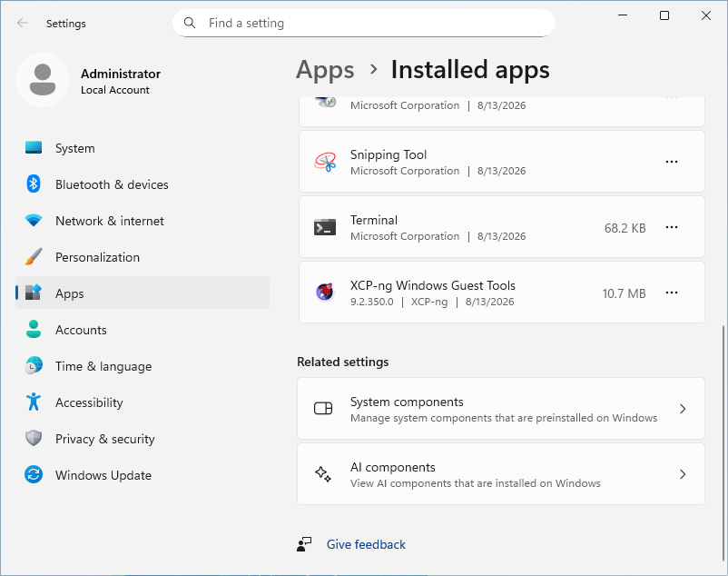The height and width of the screenshot is (576, 728).
Task: Click XCP-ng Windows Guest Tools name
Action: coord(433,285)
